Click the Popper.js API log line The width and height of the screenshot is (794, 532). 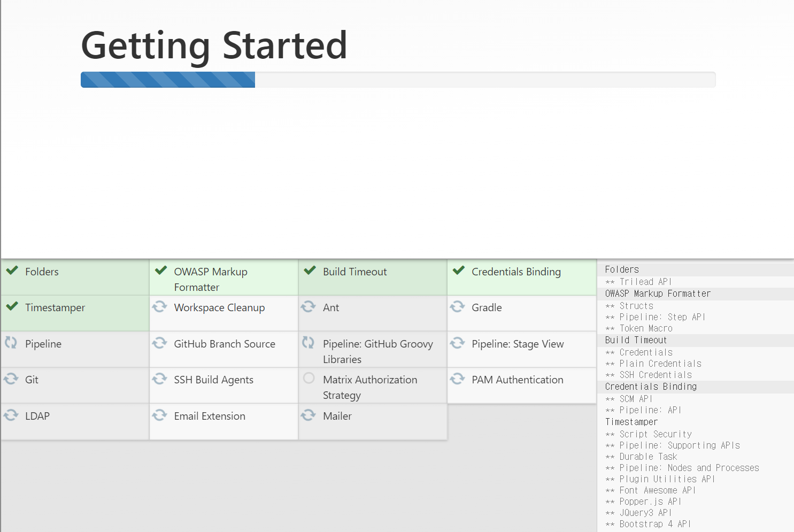[643, 502]
